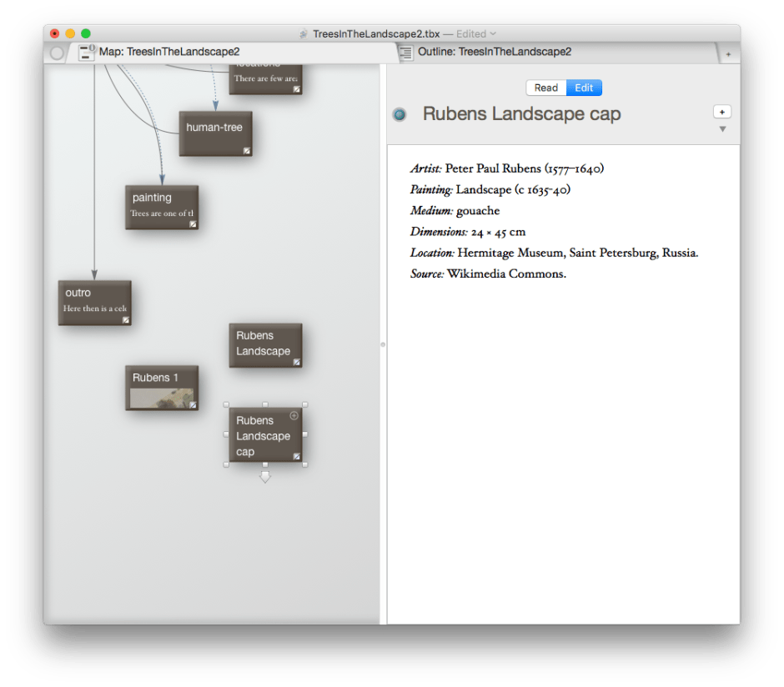The width and height of the screenshot is (784, 687).
Task: Click the plus badge on selected note
Action: (x=294, y=415)
